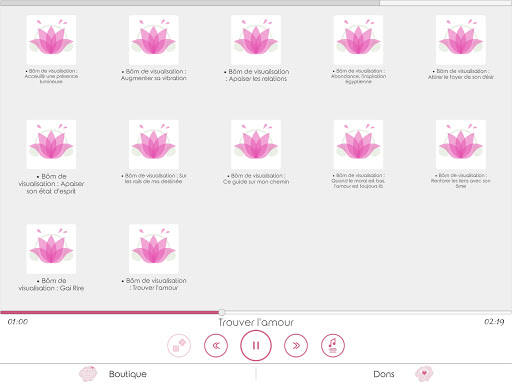Open the lotus thumbnail for Quand le moral est bas

(358, 144)
